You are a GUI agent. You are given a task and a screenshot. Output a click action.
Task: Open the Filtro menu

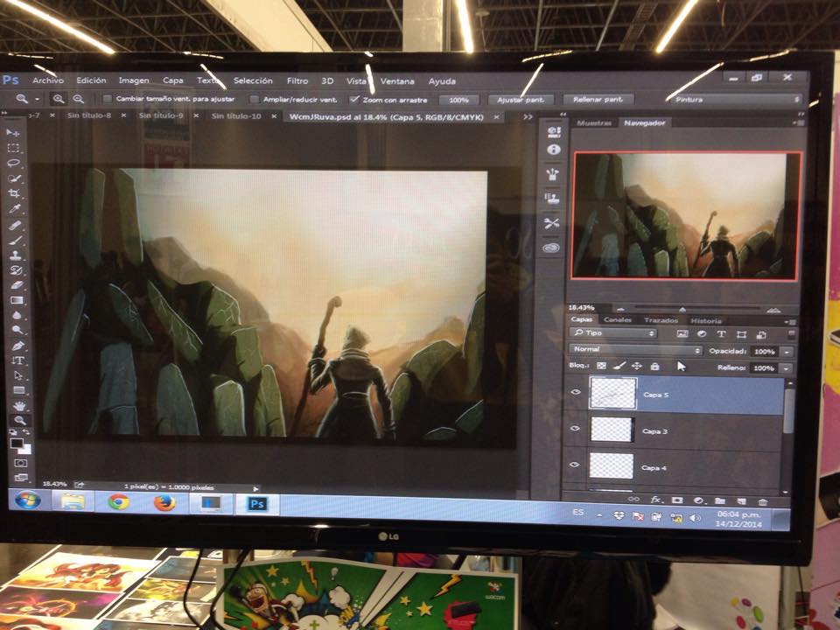point(297,80)
